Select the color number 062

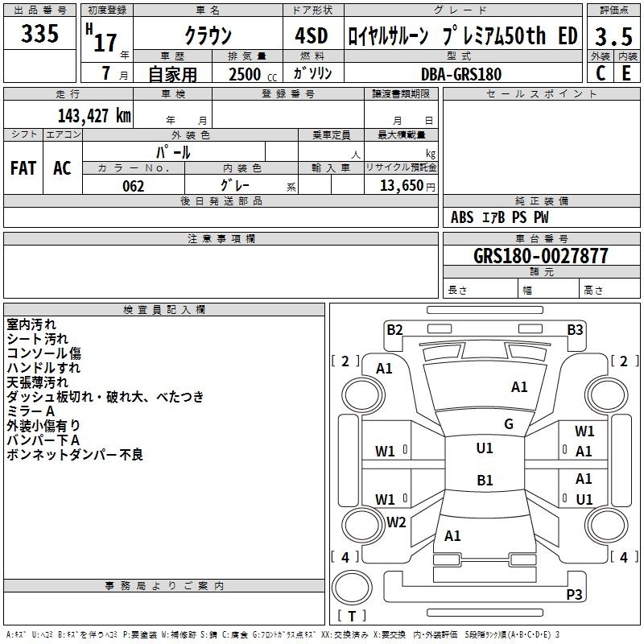tap(133, 186)
